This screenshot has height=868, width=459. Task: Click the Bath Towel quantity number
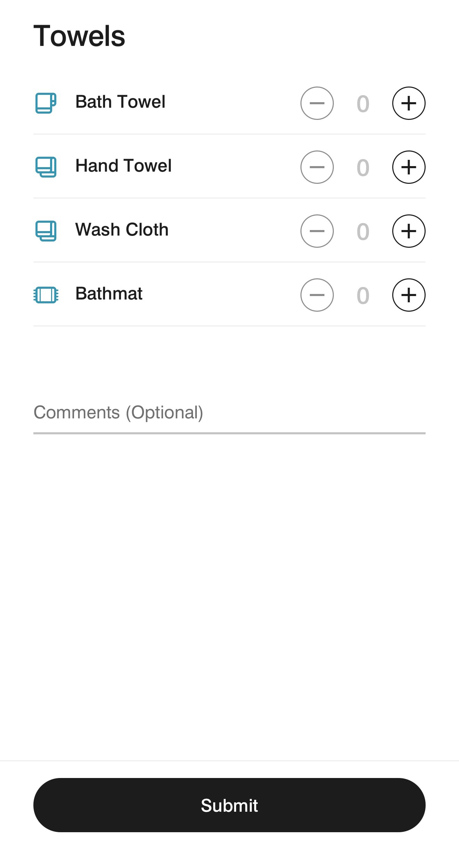tap(363, 104)
